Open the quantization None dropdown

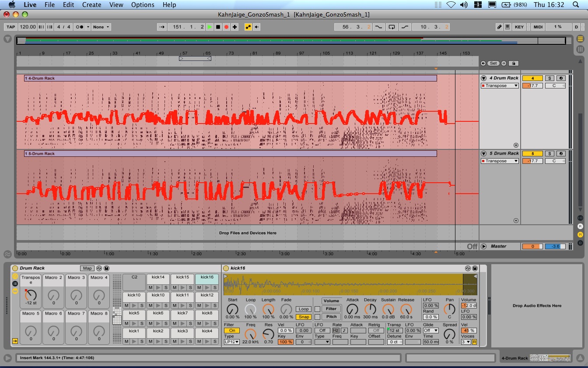click(x=101, y=27)
